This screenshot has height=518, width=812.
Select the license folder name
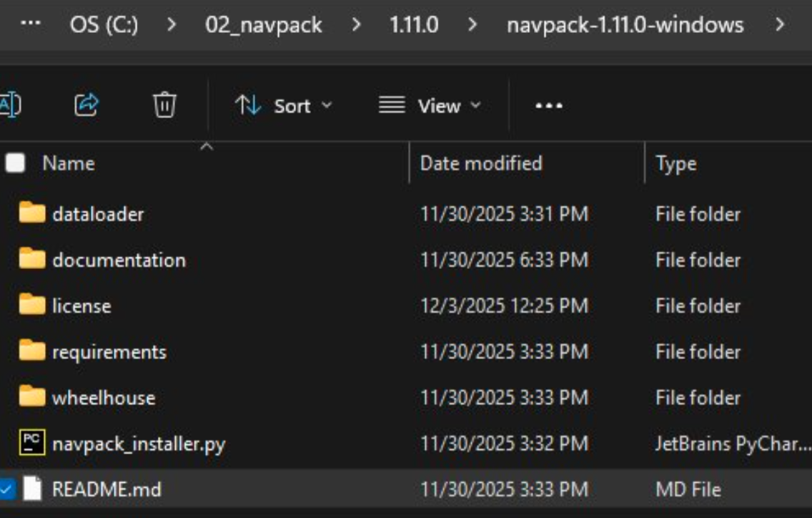(81, 306)
